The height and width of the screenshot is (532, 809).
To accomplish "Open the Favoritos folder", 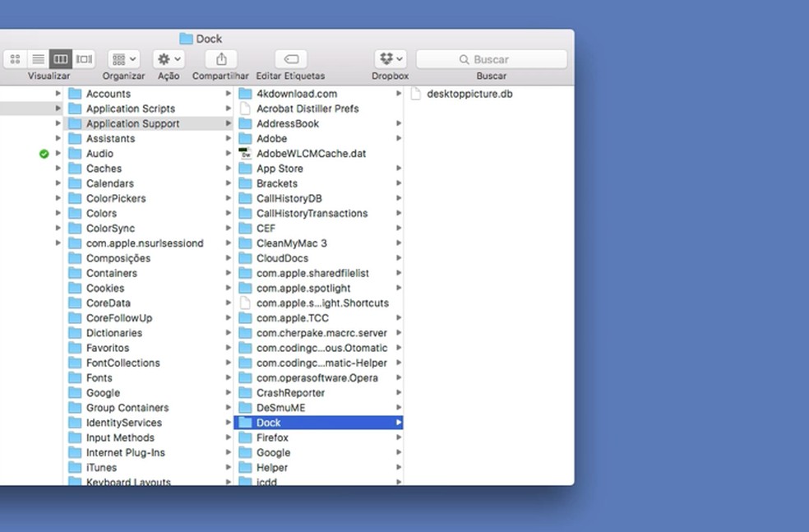I will coord(150,348).
